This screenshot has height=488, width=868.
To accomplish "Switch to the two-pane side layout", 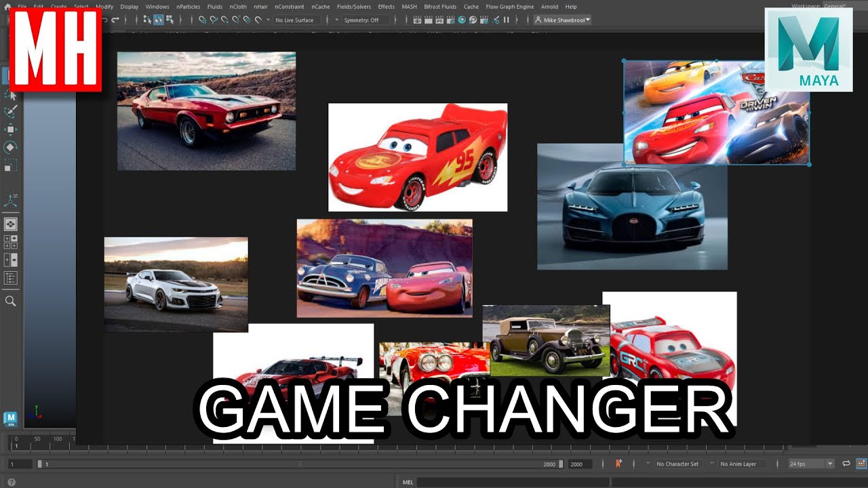I will [11, 260].
